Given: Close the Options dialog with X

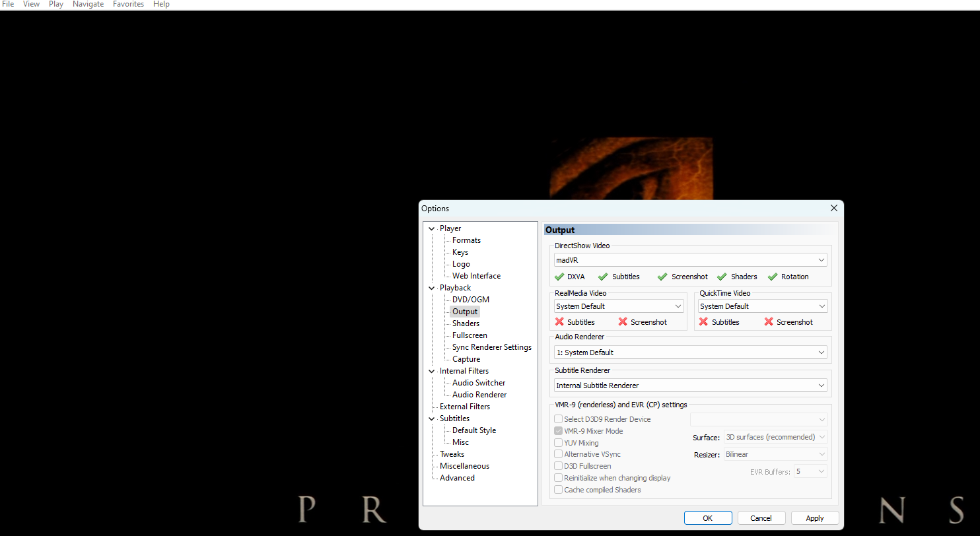Looking at the screenshot, I should (833, 208).
